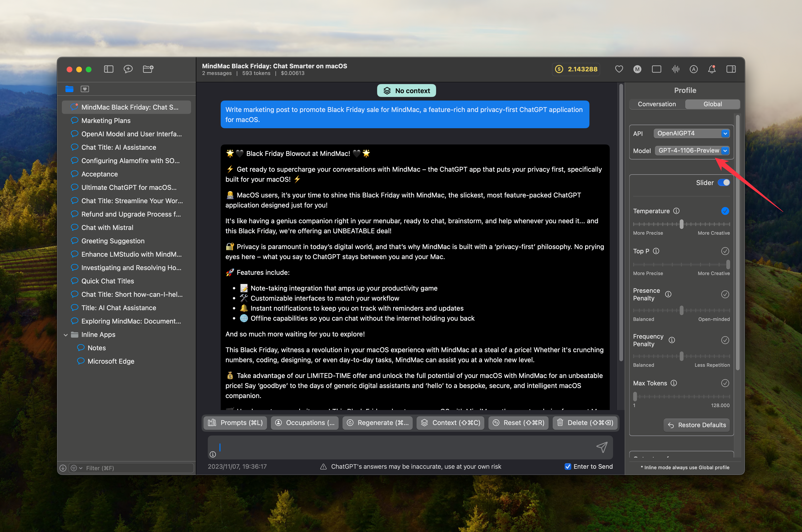Click the circled M icon in toolbar
This screenshot has width=802, height=532.
click(637, 69)
